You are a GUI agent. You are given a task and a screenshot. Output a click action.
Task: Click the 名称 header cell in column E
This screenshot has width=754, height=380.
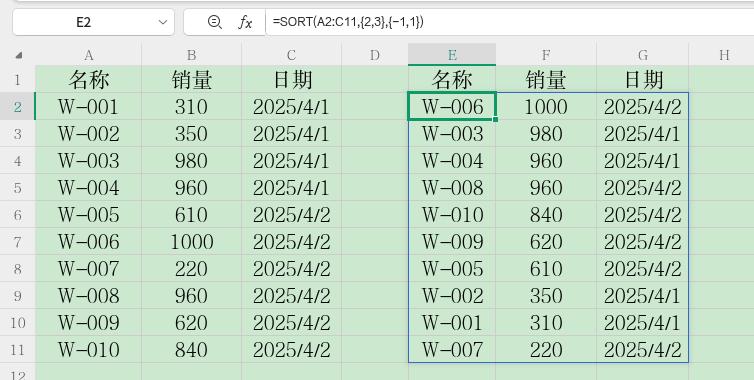coord(452,79)
